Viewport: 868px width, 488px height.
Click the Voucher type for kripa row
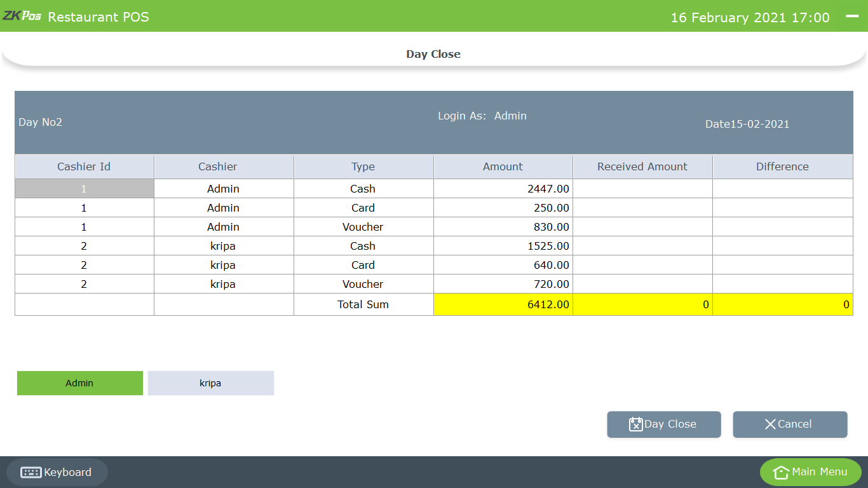coord(363,284)
